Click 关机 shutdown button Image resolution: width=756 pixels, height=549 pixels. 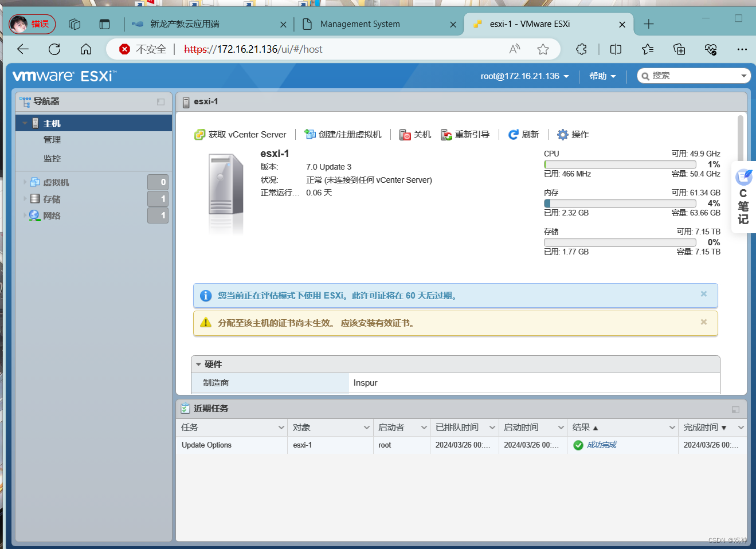[x=415, y=135]
